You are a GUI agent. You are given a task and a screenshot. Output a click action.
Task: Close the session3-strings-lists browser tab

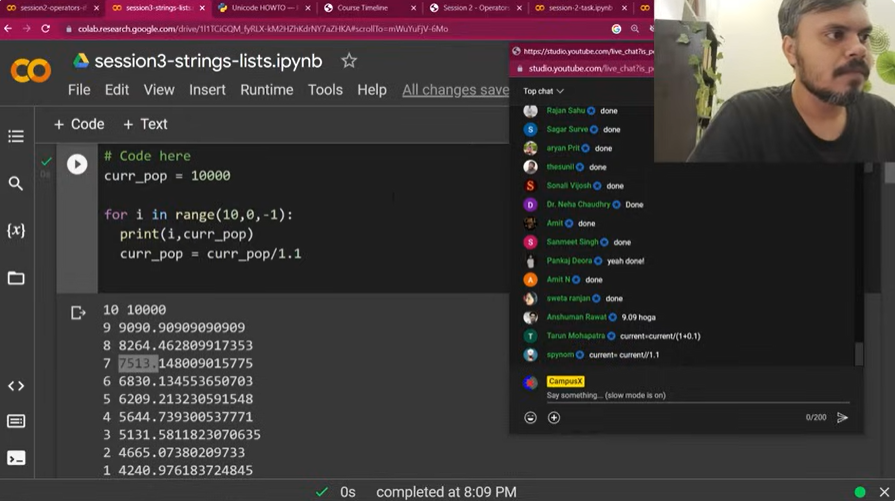click(202, 8)
